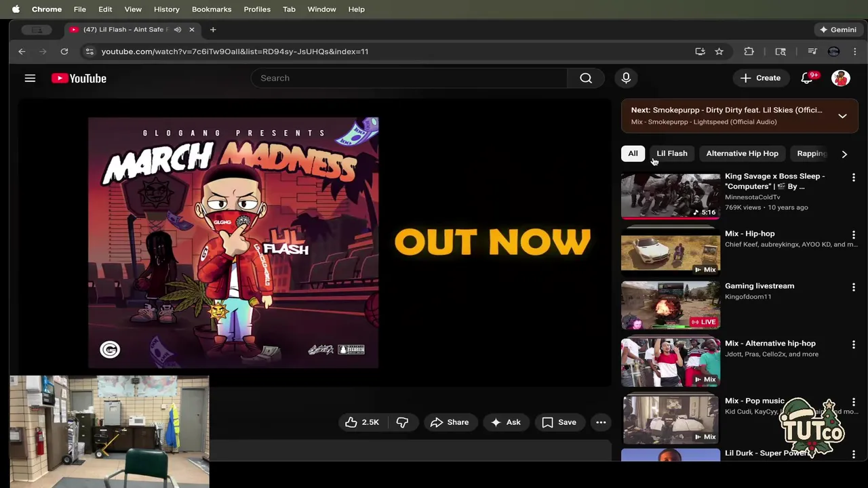Screen dimensions: 868x488
Task: Click the search magnifier button
Action: pos(586,78)
